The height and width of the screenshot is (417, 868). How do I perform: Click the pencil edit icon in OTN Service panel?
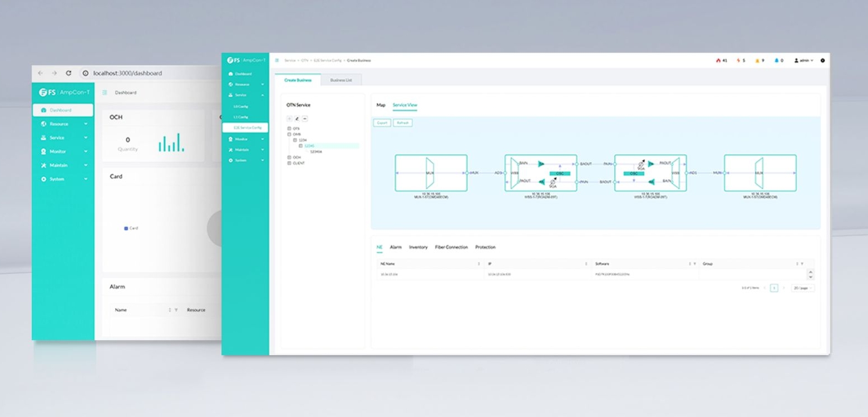(x=297, y=119)
